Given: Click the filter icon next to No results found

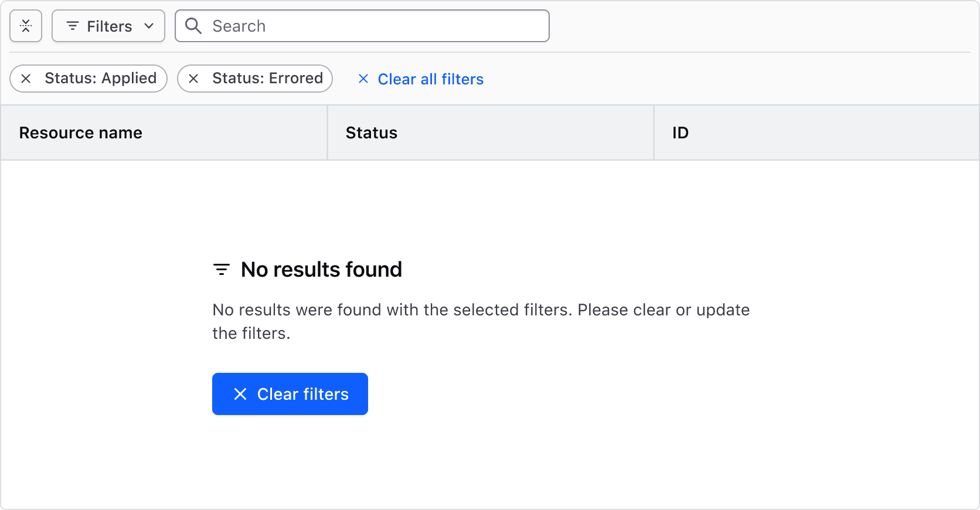Looking at the screenshot, I should coord(220,269).
